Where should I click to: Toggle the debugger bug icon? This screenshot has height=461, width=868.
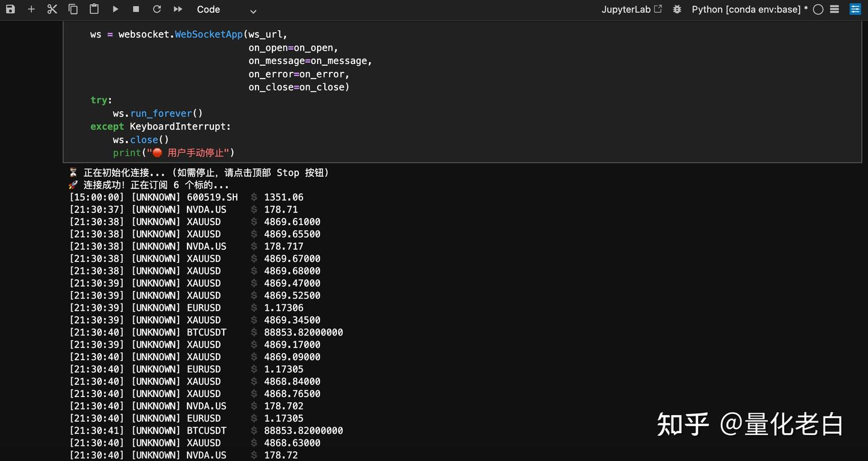[677, 9]
